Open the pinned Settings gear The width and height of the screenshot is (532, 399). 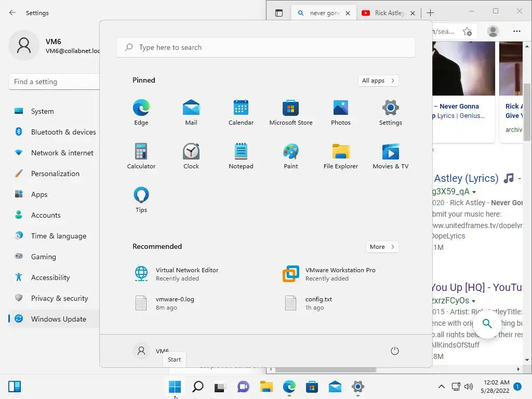coord(391,112)
